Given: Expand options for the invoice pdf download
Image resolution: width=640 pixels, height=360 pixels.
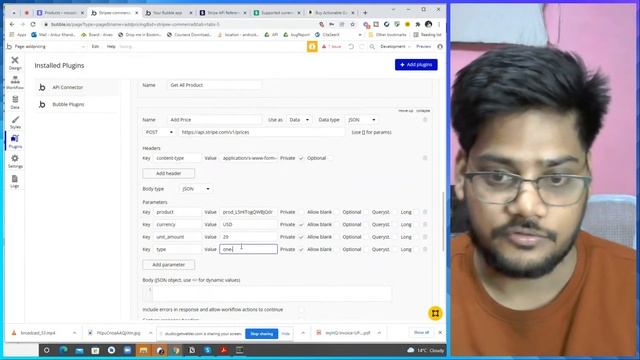Looking at the screenshot, I should (x=379, y=333).
